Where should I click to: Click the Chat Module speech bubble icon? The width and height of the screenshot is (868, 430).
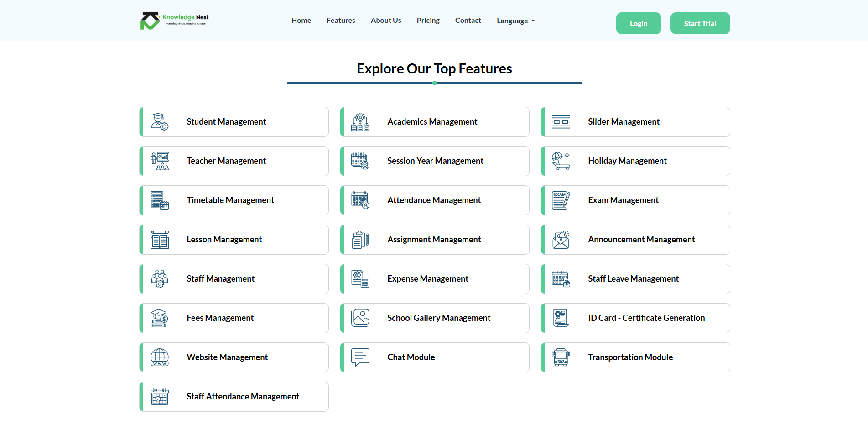coord(360,357)
